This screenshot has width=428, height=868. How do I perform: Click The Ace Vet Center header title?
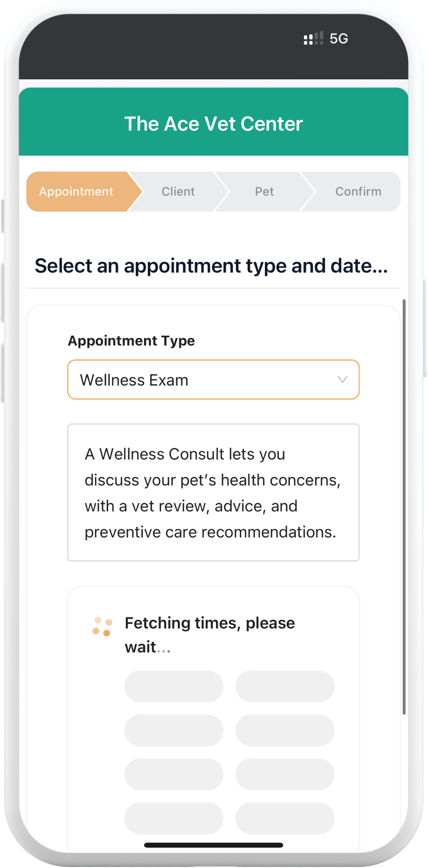point(213,124)
